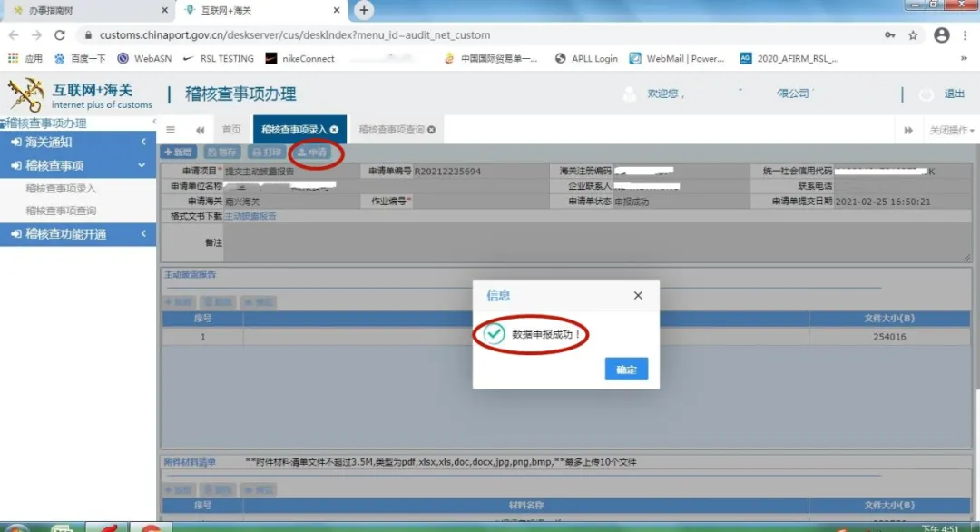Image resolution: width=980 pixels, height=532 pixels.
Task: Switch to the 办事指南树 browser tab
Action: coord(87,10)
